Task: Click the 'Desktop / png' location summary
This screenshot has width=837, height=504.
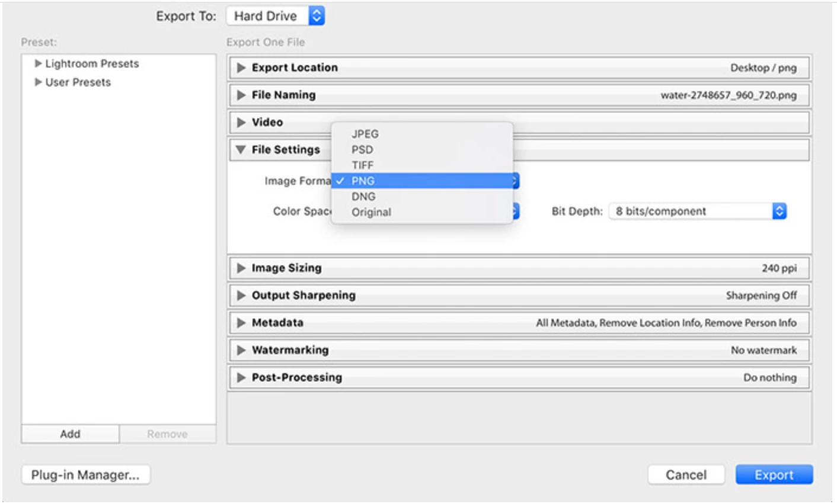Action: coord(763,68)
